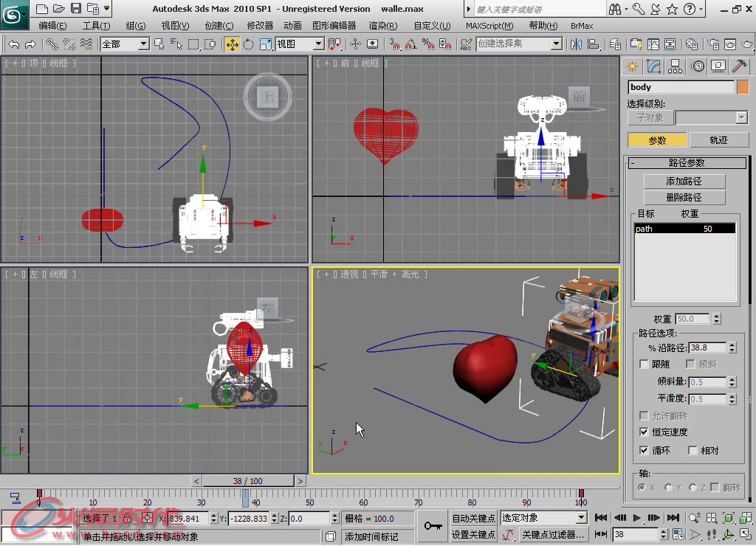Select the Select and Move tool
Screen dimensions: 756x546
(x=233, y=44)
